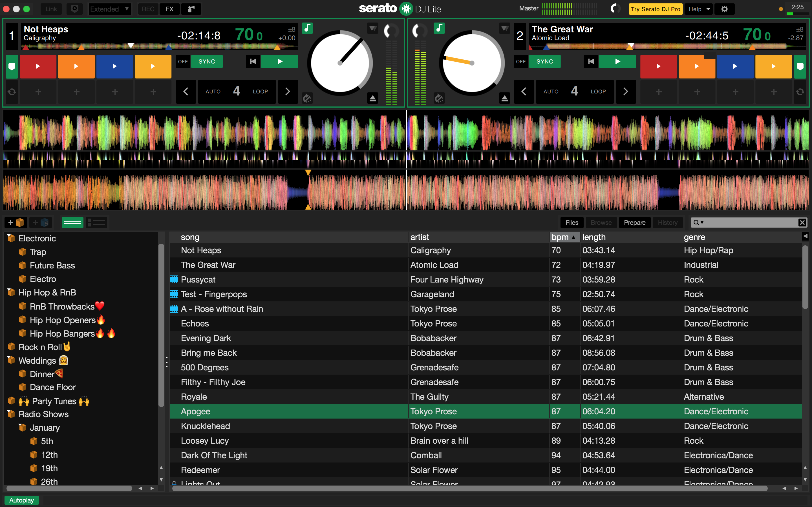Image resolution: width=812 pixels, height=507 pixels.
Task: Jump to start of track on deck 1
Action: [x=253, y=61]
